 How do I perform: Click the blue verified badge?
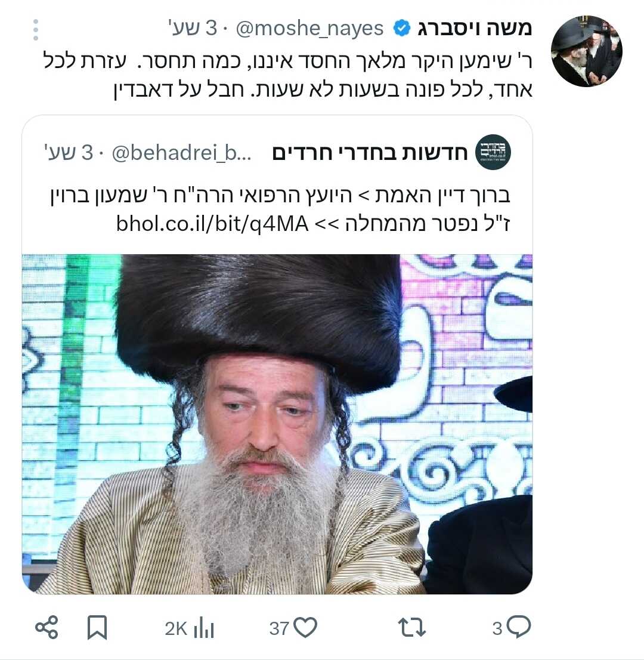401,29
